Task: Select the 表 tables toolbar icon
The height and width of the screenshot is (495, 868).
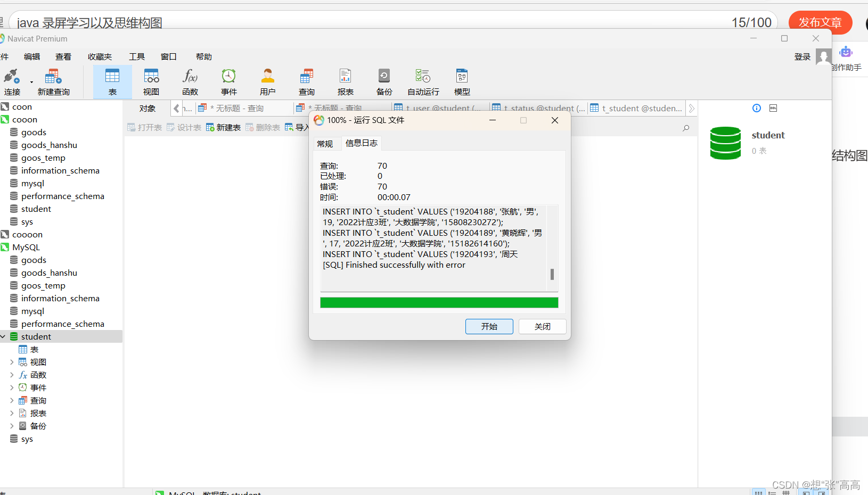Action: pyautogui.click(x=112, y=82)
